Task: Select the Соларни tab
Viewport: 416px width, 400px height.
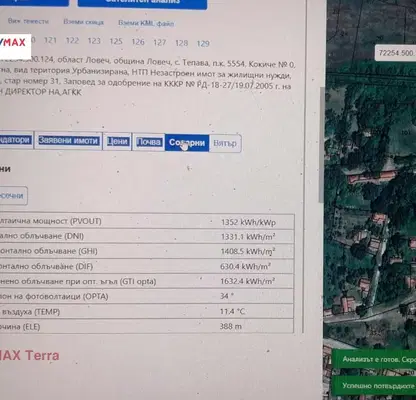Action: tap(187, 143)
